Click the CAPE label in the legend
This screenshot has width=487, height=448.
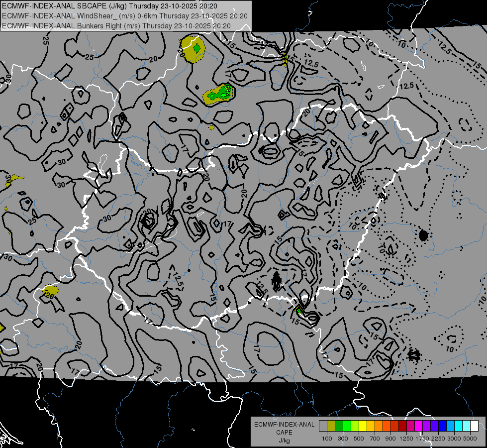(284, 432)
